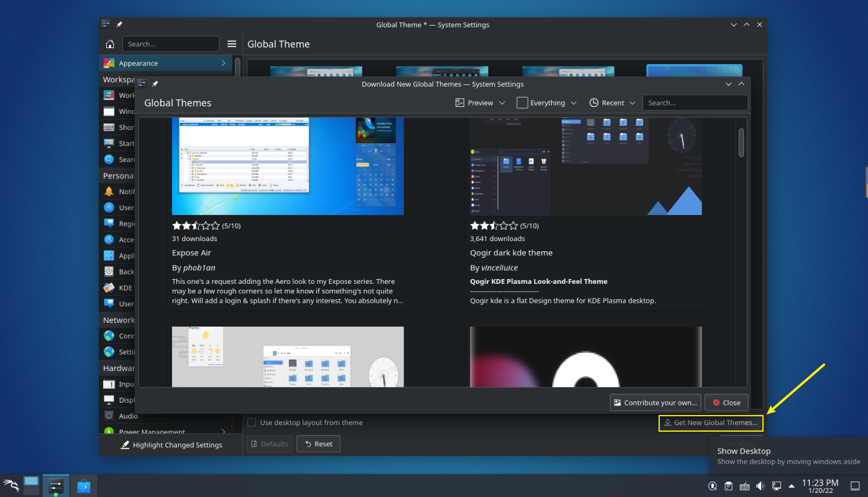868x497 pixels.
Task: Open Shortcuts keyboard icon in sidebar
Action: point(109,127)
